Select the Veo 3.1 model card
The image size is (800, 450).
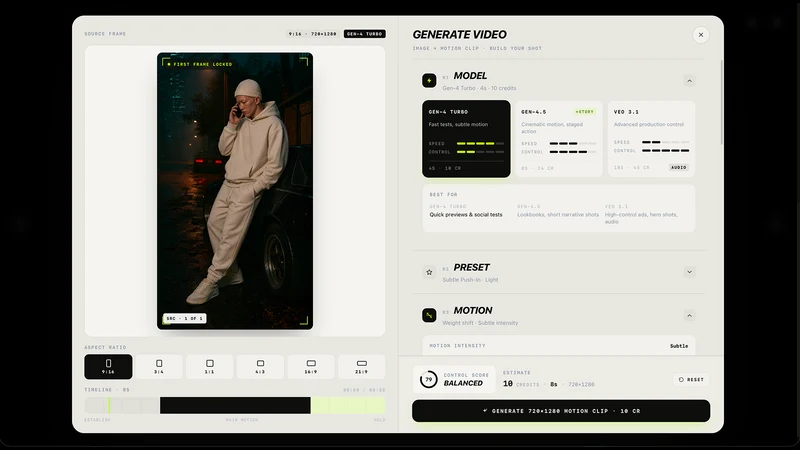click(651, 139)
